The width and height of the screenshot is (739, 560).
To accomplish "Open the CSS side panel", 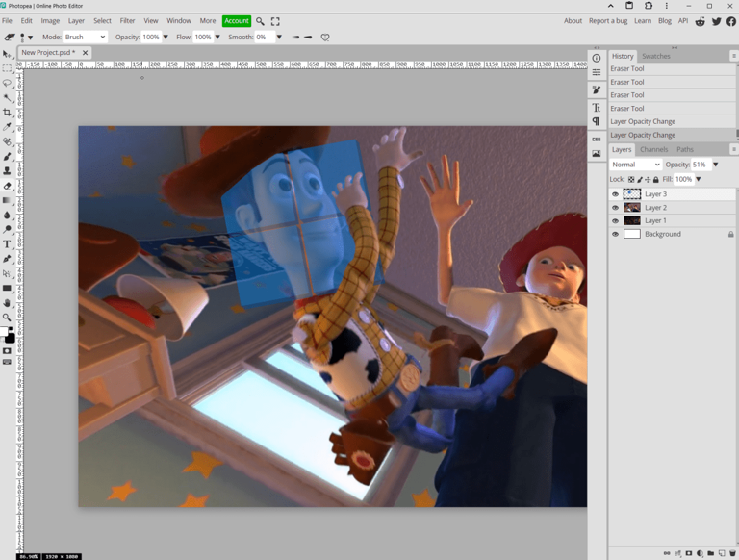I will click(x=597, y=140).
